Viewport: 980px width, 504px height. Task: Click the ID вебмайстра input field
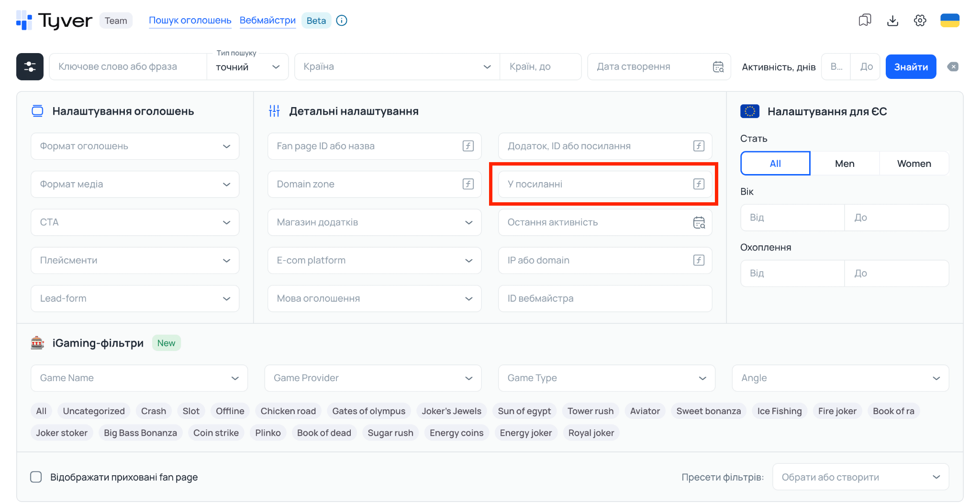pos(605,298)
